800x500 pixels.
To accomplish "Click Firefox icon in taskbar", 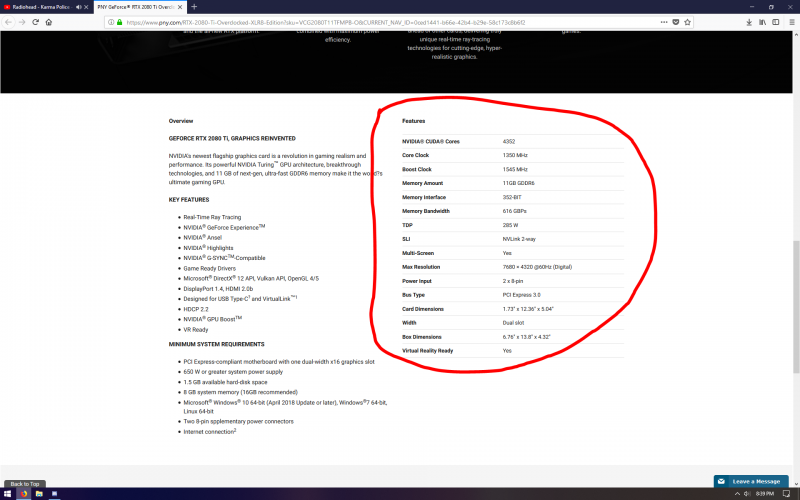I will (x=23, y=494).
